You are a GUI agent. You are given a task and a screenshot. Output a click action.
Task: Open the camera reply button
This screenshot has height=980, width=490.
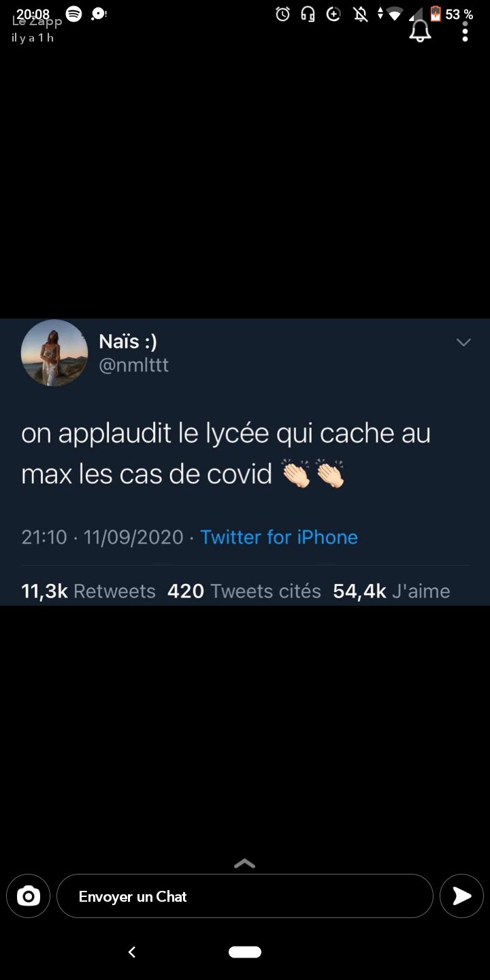(29, 896)
